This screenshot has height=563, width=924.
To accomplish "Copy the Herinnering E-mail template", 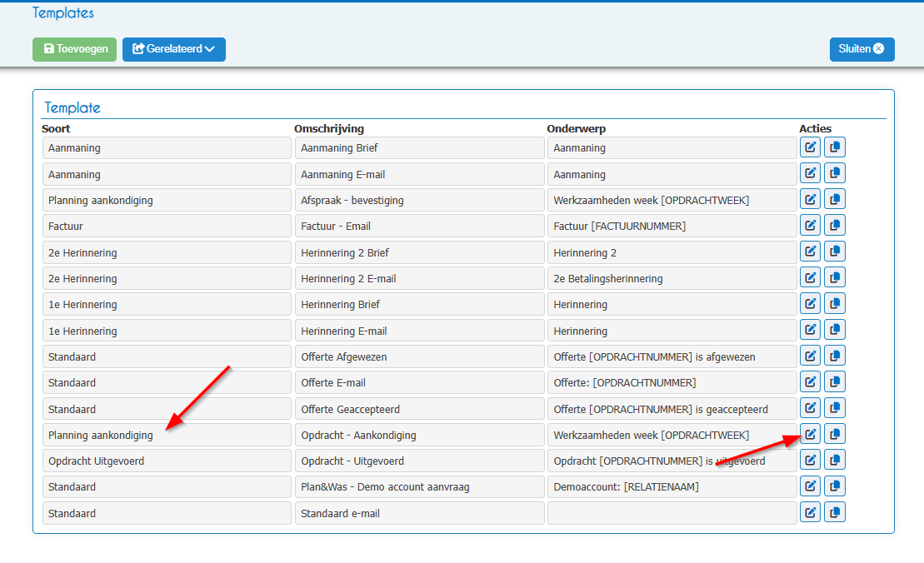I will 834,330.
